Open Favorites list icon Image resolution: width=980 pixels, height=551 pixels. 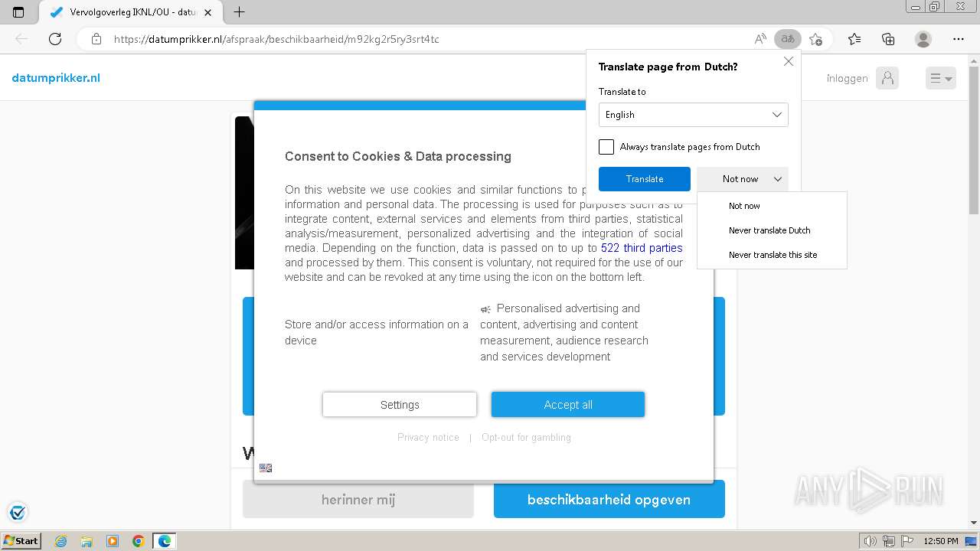coord(854,39)
